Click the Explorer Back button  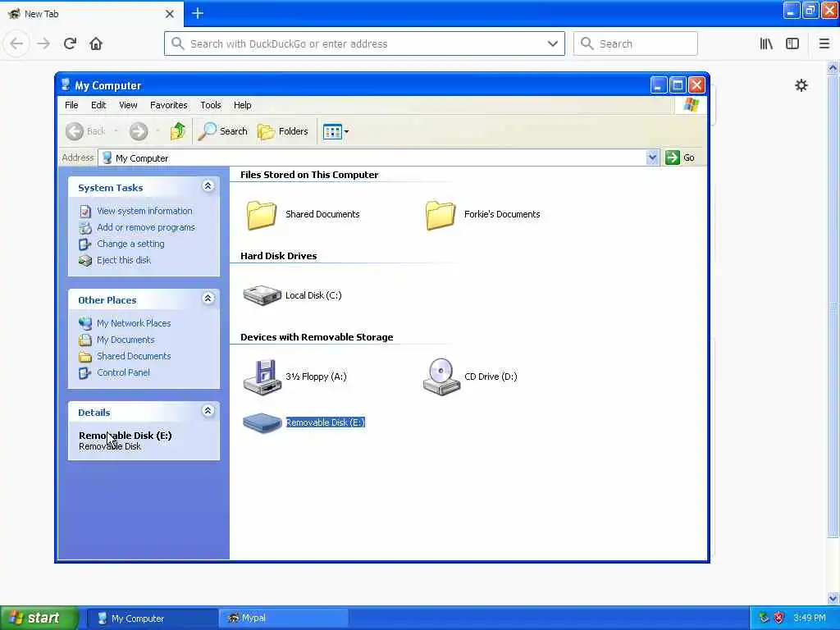click(x=85, y=131)
